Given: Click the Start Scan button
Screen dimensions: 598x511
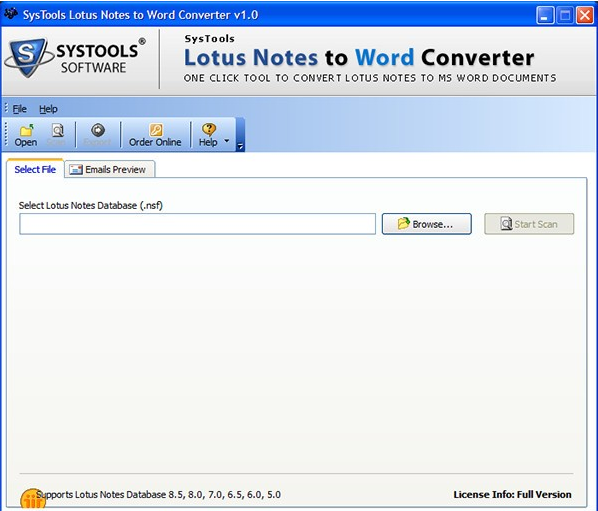Looking at the screenshot, I should pyautogui.click(x=529, y=224).
